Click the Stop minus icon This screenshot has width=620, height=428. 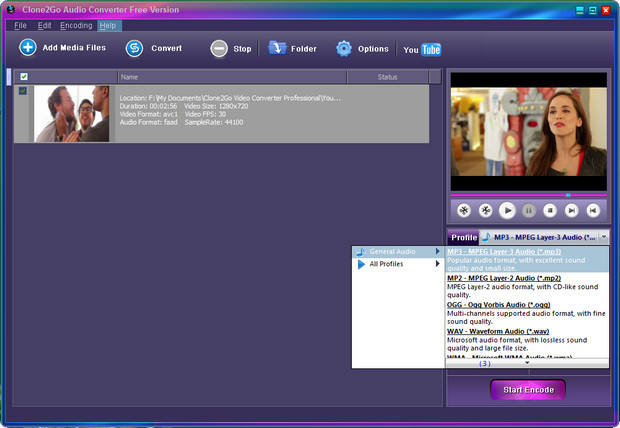(x=219, y=49)
